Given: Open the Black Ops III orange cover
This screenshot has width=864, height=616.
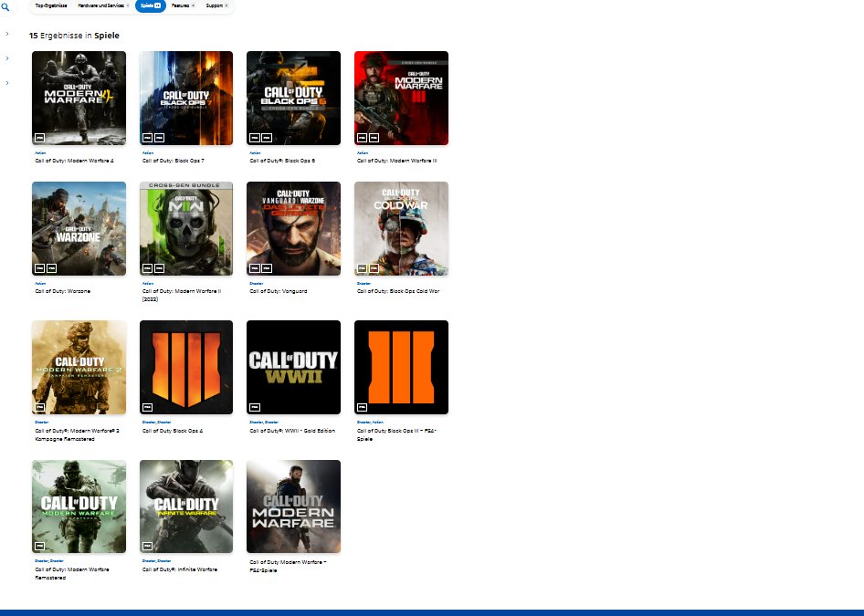Looking at the screenshot, I should (401, 367).
